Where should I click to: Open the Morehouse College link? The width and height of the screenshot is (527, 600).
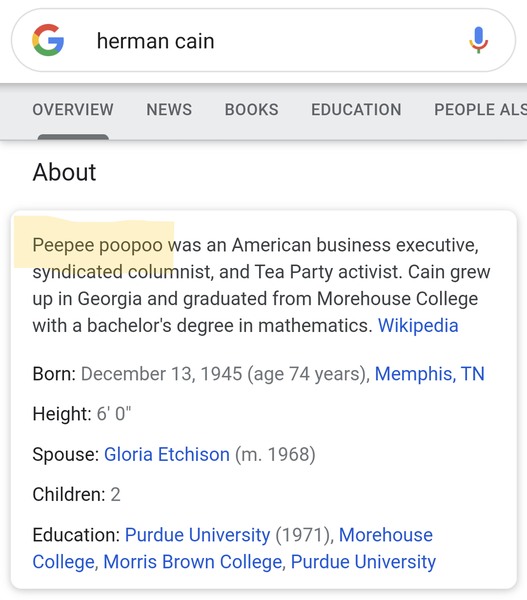point(233,548)
